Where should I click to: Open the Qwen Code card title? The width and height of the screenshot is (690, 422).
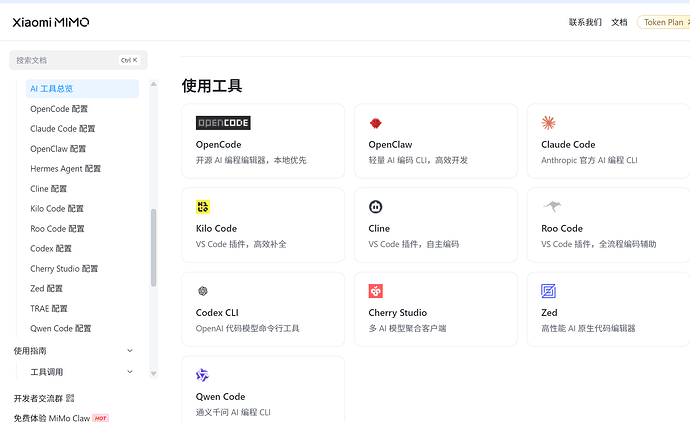click(220, 396)
